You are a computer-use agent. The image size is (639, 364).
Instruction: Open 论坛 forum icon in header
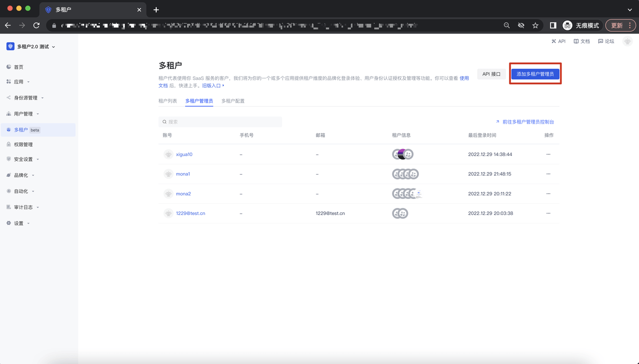click(x=601, y=41)
